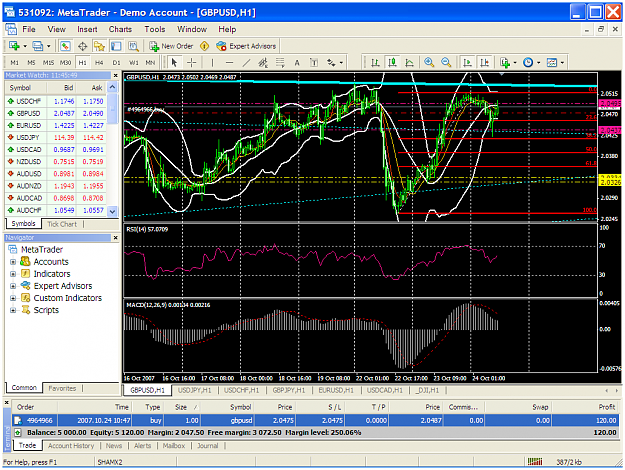Switch to Account History tab

tap(71, 446)
